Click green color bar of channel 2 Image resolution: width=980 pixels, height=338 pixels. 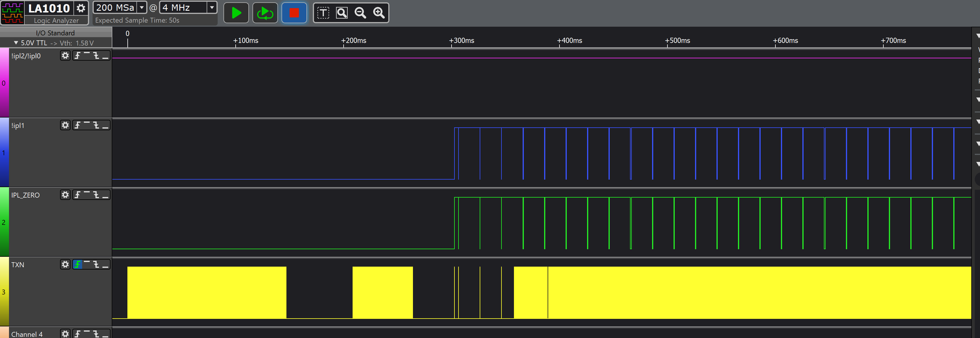[x=4, y=222]
